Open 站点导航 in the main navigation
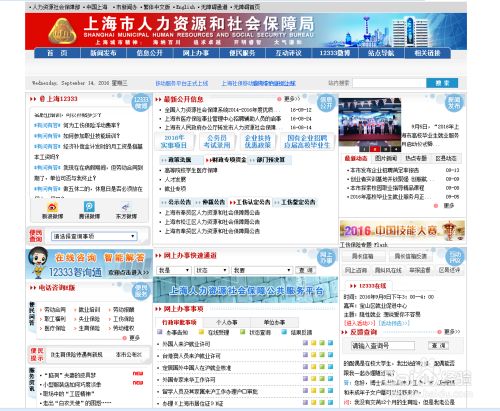The height and width of the screenshot is (411, 500). point(381,53)
